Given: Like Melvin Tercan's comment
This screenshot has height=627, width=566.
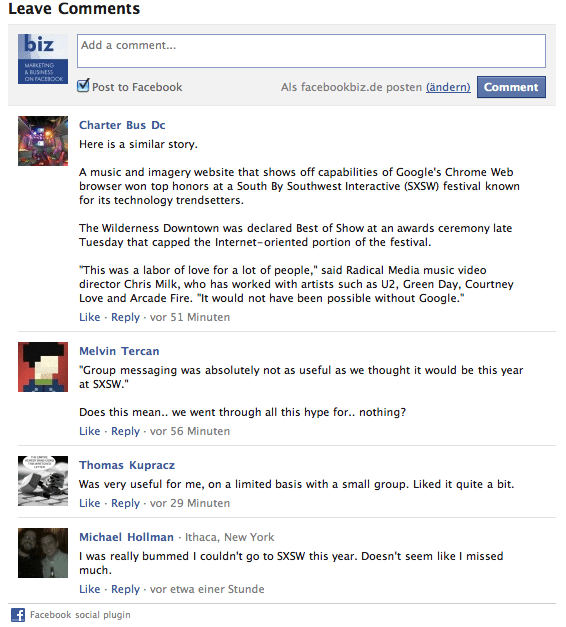Looking at the screenshot, I should [90, 431].
